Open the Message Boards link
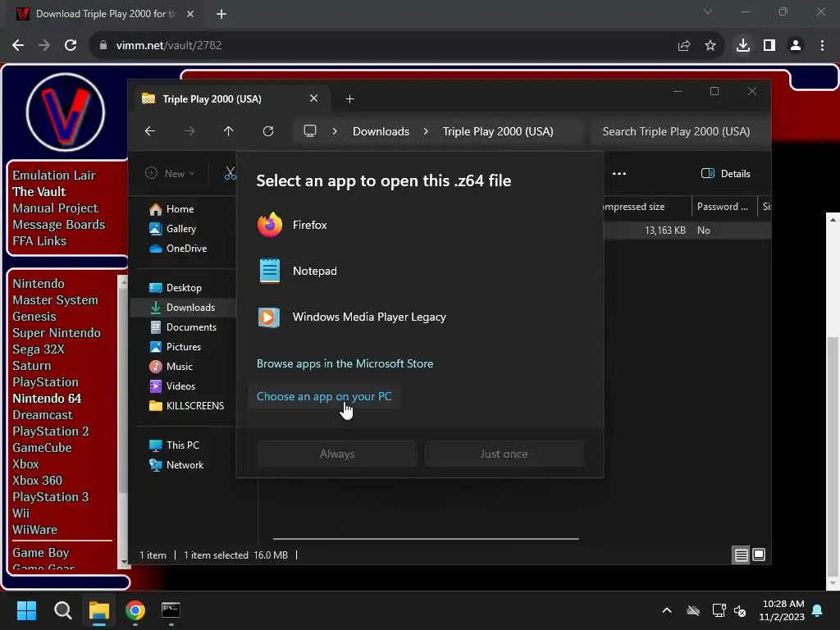 [58, 225]
